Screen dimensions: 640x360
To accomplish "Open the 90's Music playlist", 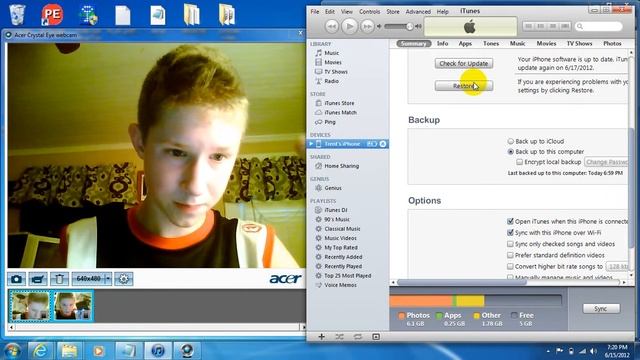I will point(337,220).
